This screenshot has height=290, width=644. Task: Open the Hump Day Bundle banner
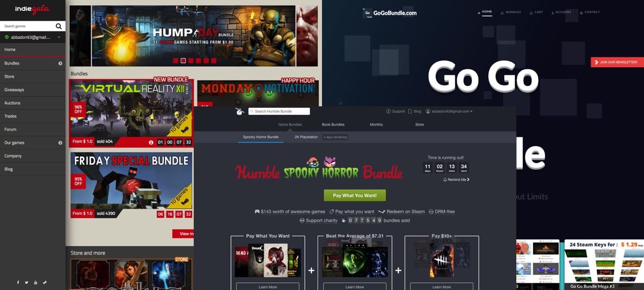click(193, 35)
